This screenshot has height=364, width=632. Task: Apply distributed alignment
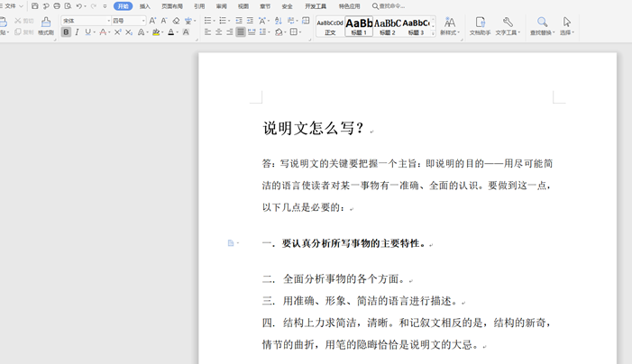point(252,32)
